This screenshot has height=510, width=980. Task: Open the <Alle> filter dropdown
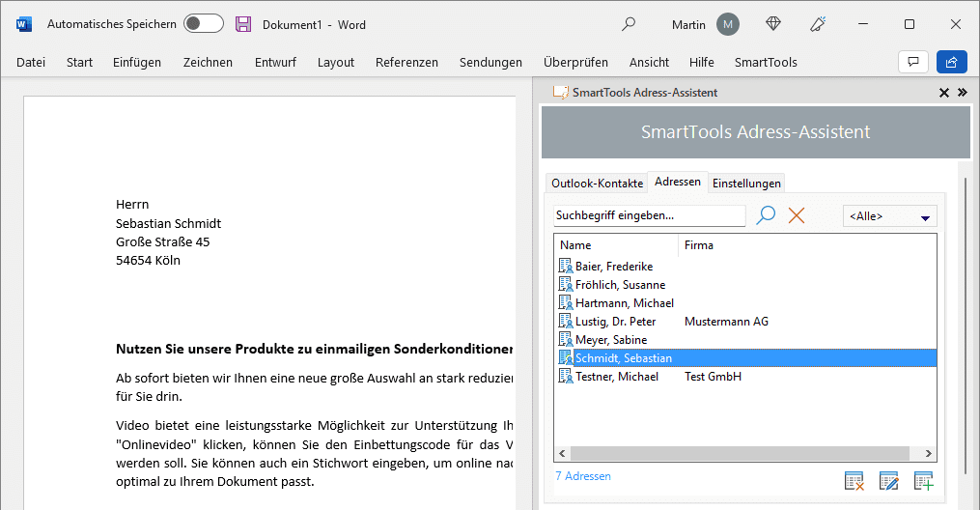[889, 216]
